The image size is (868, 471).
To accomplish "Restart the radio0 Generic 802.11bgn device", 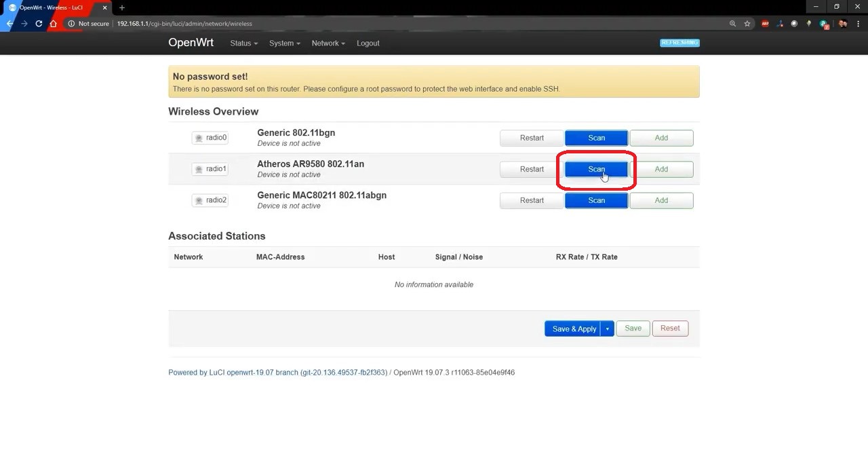I will pyautogui.click(x=532, y=138).
